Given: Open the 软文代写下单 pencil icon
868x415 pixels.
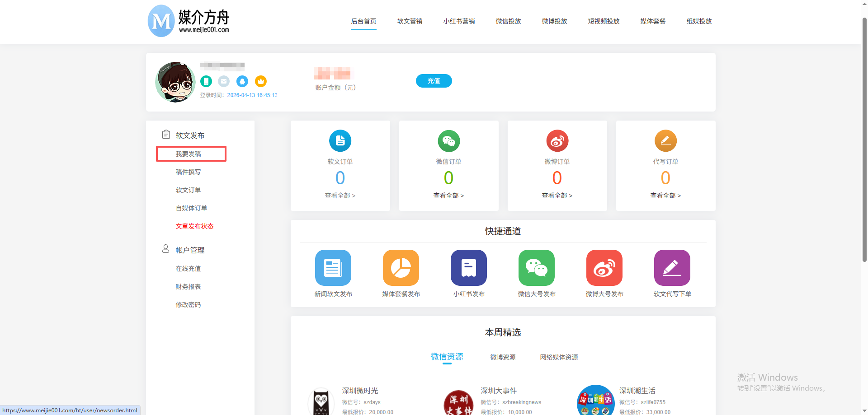Looking at the screenshot, I should (672, 268).
